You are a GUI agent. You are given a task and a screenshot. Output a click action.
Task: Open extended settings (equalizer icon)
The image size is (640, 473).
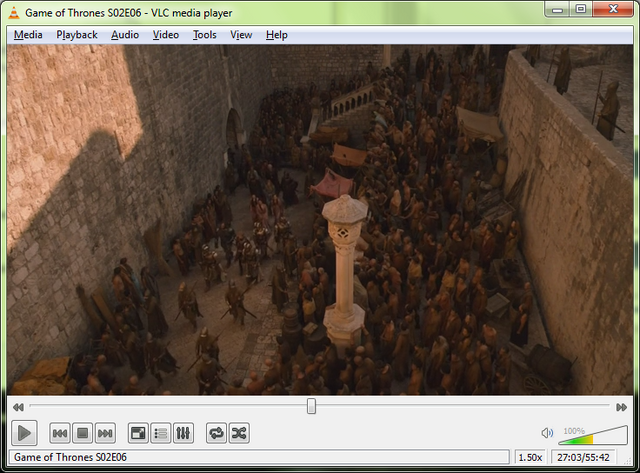183,433
